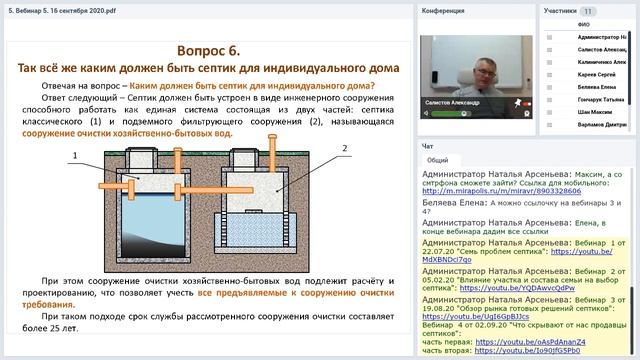Open the Вебинар 1 YouTube link
The height and width of the screenshot is (360, 640).
[x=517, y=256]
